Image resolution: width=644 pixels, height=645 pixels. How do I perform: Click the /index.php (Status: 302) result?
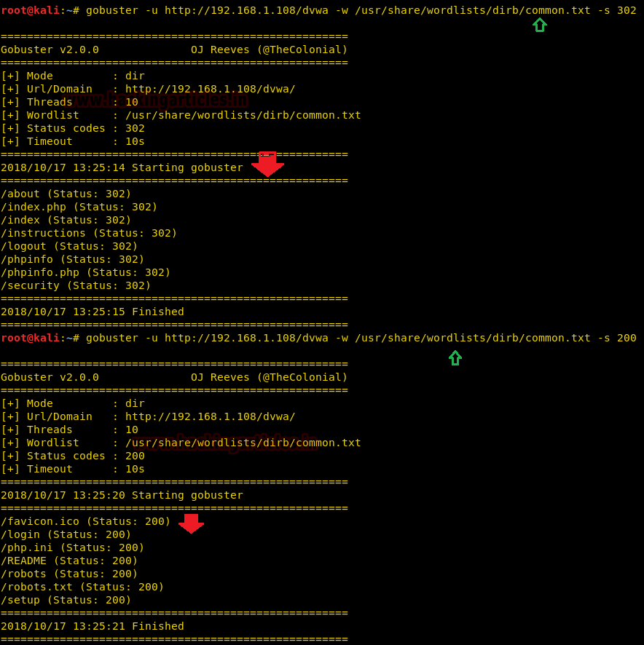point(79,207)
